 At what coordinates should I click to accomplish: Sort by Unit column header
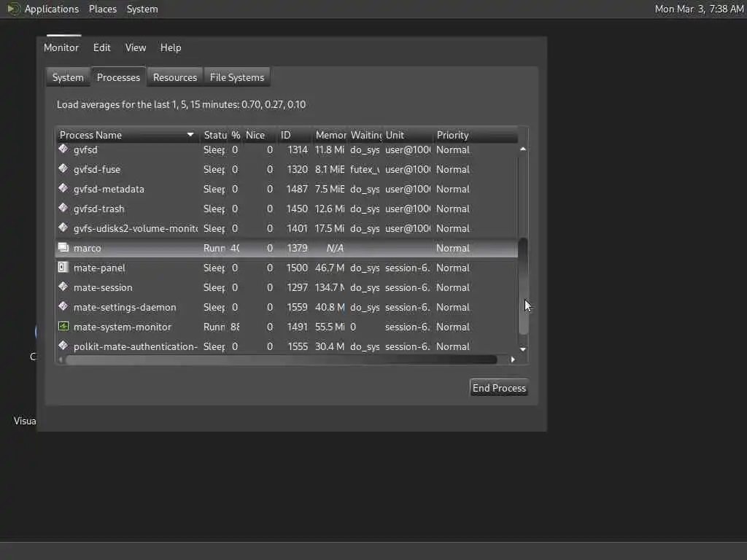tap(408, 135)
